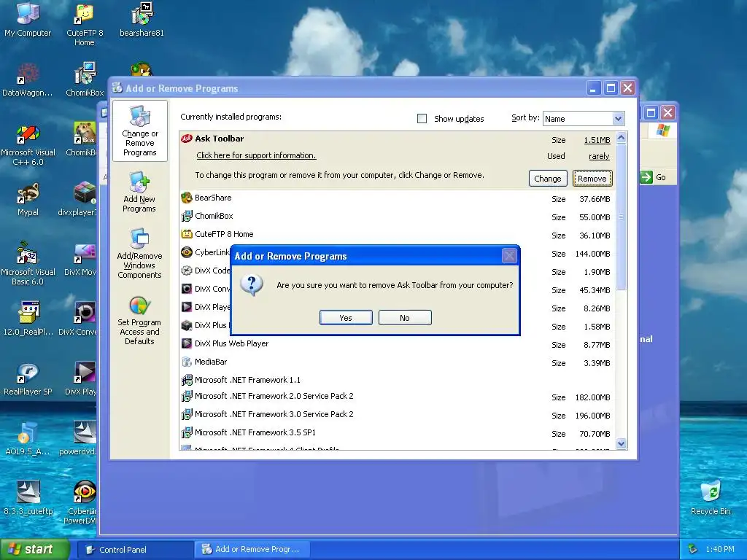Toggle the Show updates checkbox
The image size is (747, 560).
(x=422, y=119)
